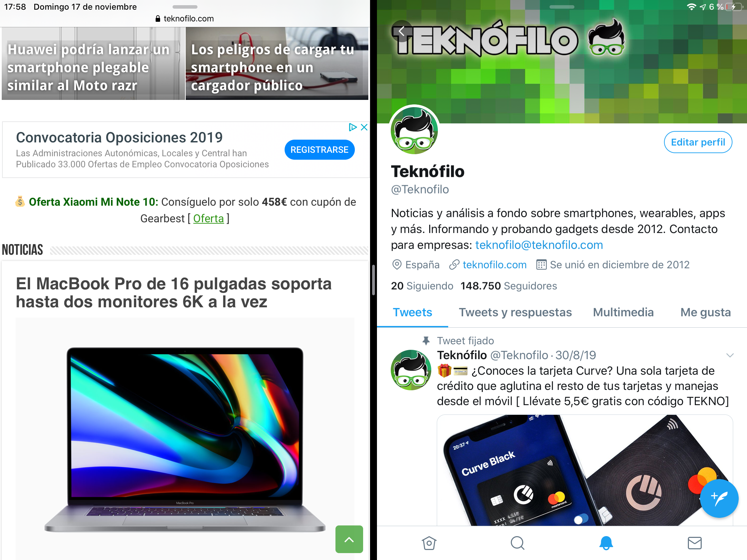Open teknofilo.com profile website link
This screenshot has width=747, height=560.
pos(495,265)
